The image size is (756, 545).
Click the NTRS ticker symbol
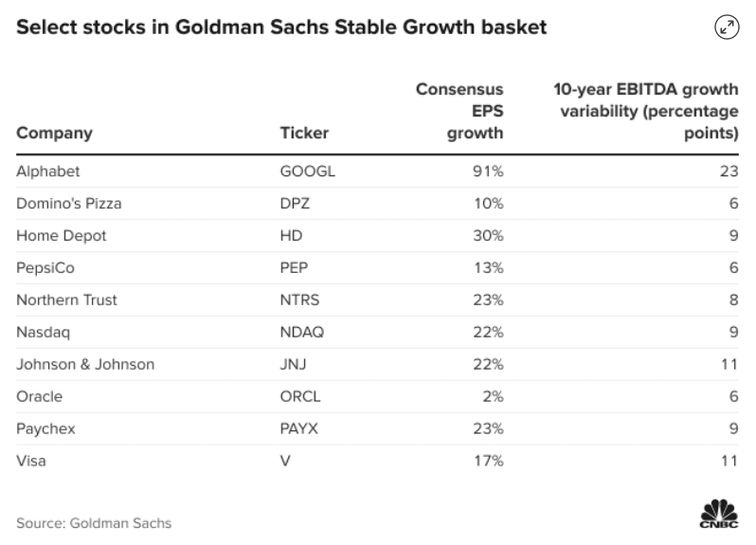point(301,300)
